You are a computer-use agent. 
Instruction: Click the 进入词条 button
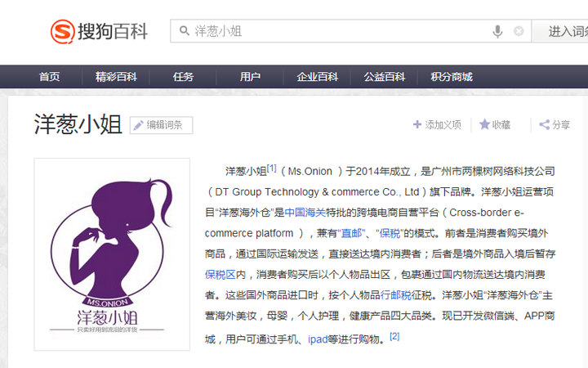click(x=560, y=31)
